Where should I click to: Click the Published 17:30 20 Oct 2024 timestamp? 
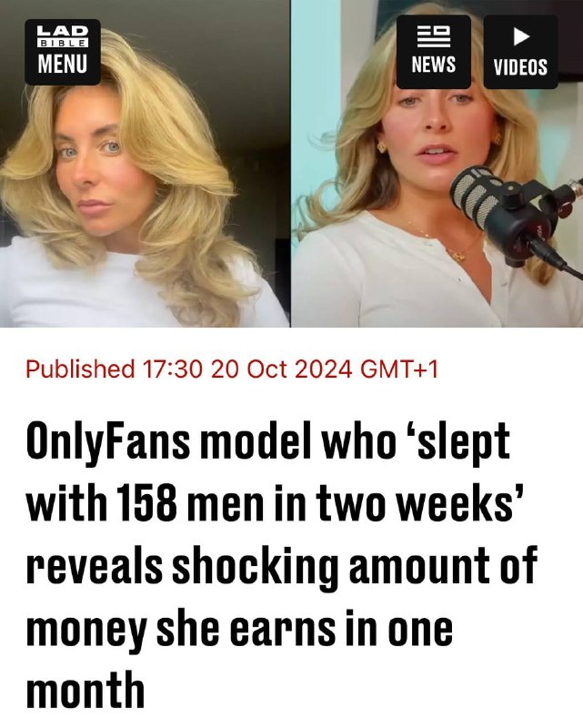[232, 369]
